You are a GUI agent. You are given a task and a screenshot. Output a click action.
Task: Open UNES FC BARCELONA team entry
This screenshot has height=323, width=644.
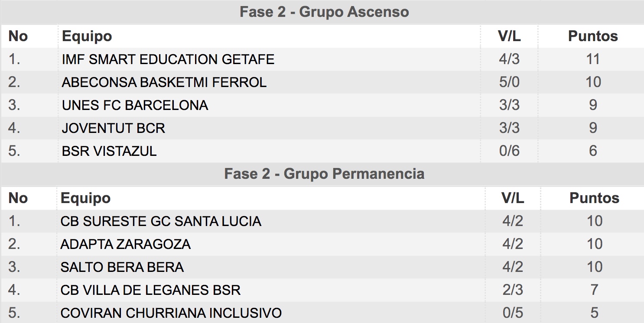[135, 105]
